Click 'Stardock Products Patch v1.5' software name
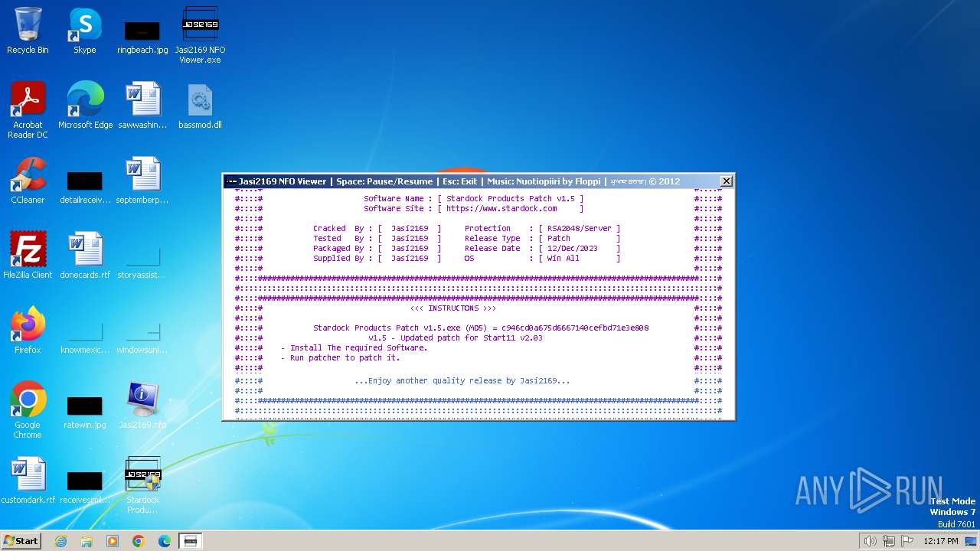980x551 pixels. (x=511, y=198)
